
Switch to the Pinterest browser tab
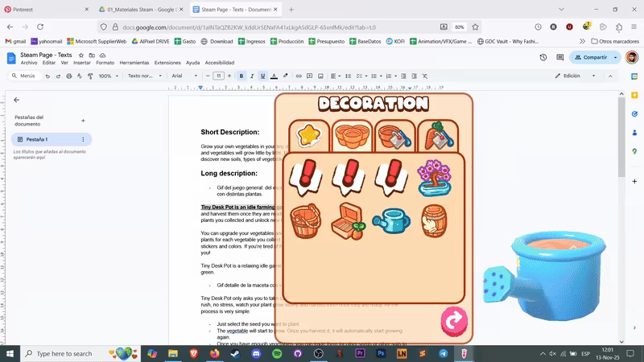pos(47,10)
